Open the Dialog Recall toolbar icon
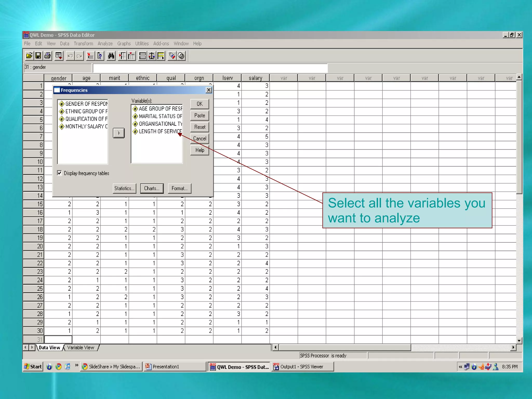This screenshot has width=532, height=399. (x=59, y=56)
